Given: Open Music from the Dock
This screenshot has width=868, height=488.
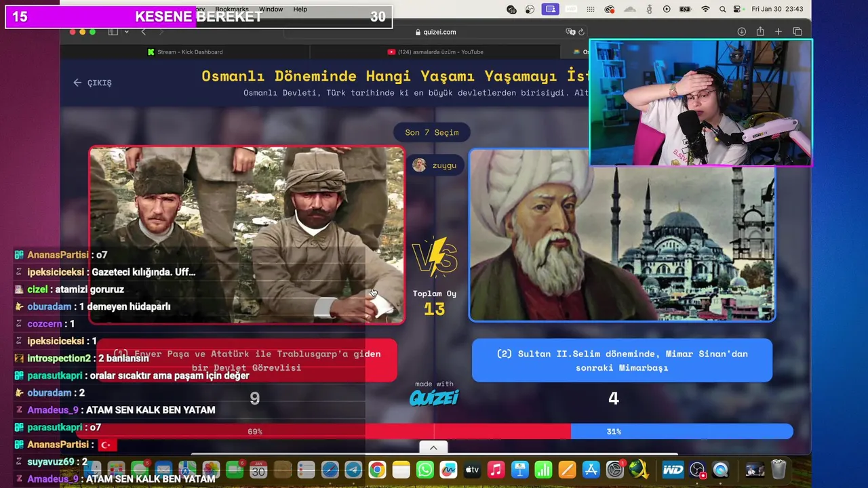Looking at the screenshot, I should click(496, 470).
